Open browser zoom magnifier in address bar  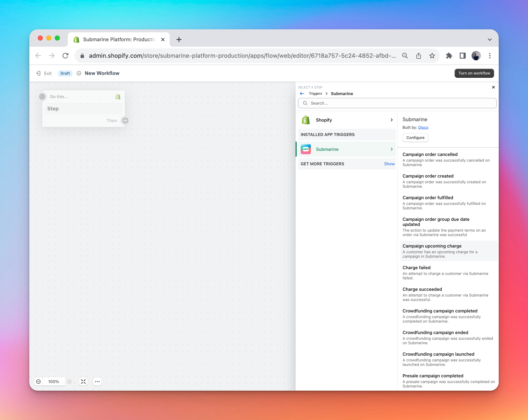tap(405, 56)
